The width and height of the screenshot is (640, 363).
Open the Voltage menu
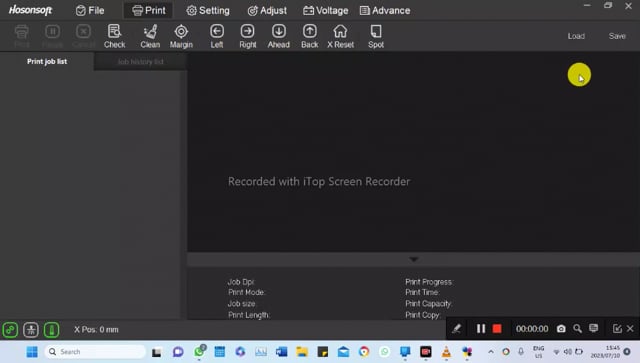point(325,11)
